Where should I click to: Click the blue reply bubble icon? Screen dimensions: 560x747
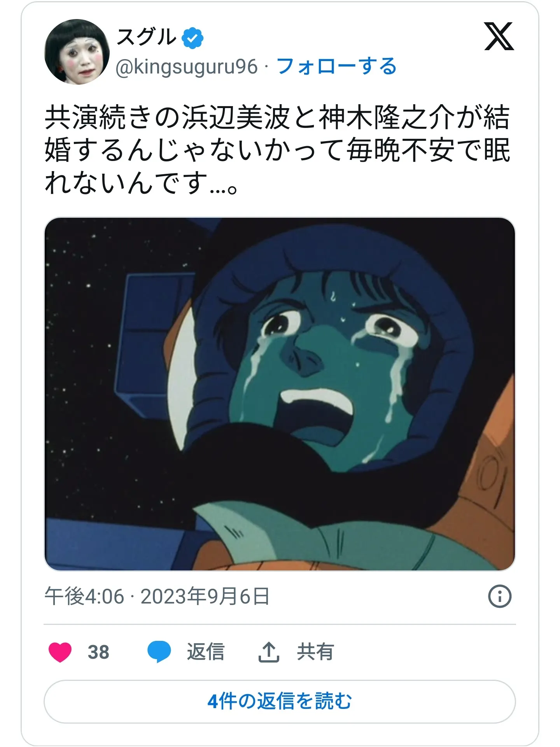(159, 652)
